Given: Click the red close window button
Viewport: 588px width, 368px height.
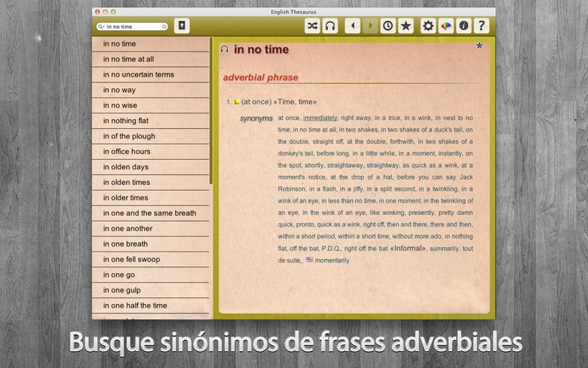Looking at the screenshot, I should pos(98,12).
